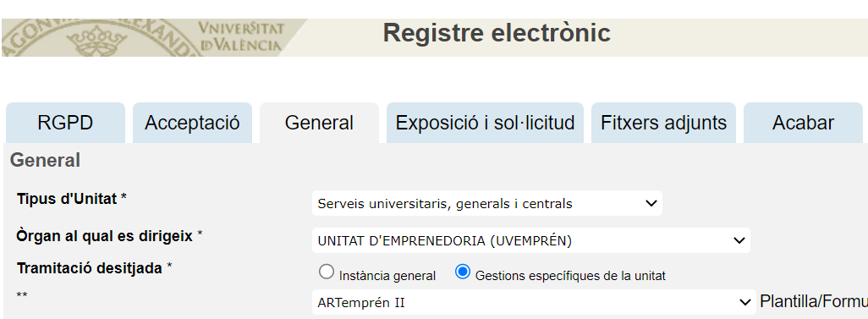The height and width of the screenshot is (319, 868).
Task: Switch to the Acabar tab
Action: [x=803, y=123]
